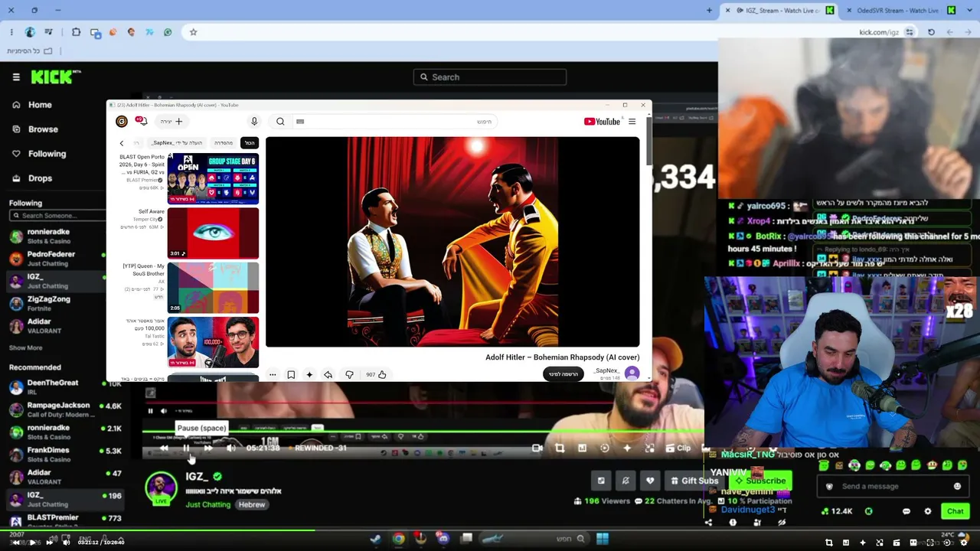Open emoji picker in chat input
This screenshot has width=980, height=551.
pyautogui.click(x=957, y=486)
